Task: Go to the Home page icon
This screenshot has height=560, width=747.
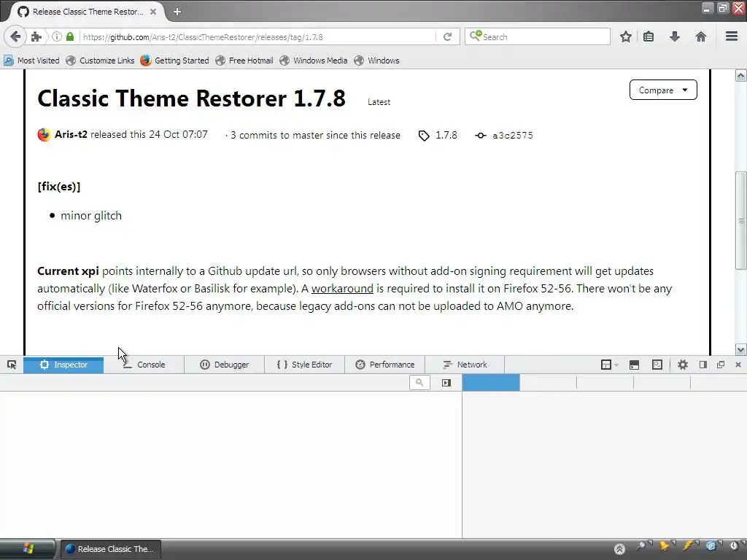Action: pos(701,36)
